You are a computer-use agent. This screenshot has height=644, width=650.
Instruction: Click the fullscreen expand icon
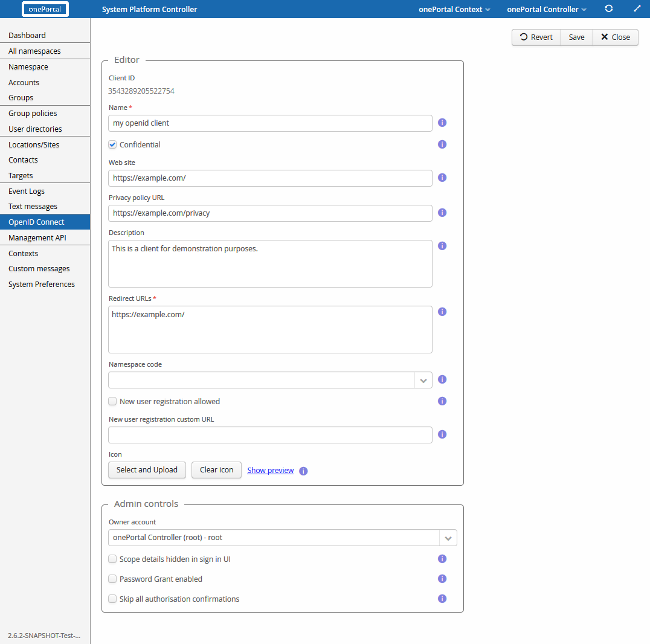pyautogui.click(x=637, y=9)
